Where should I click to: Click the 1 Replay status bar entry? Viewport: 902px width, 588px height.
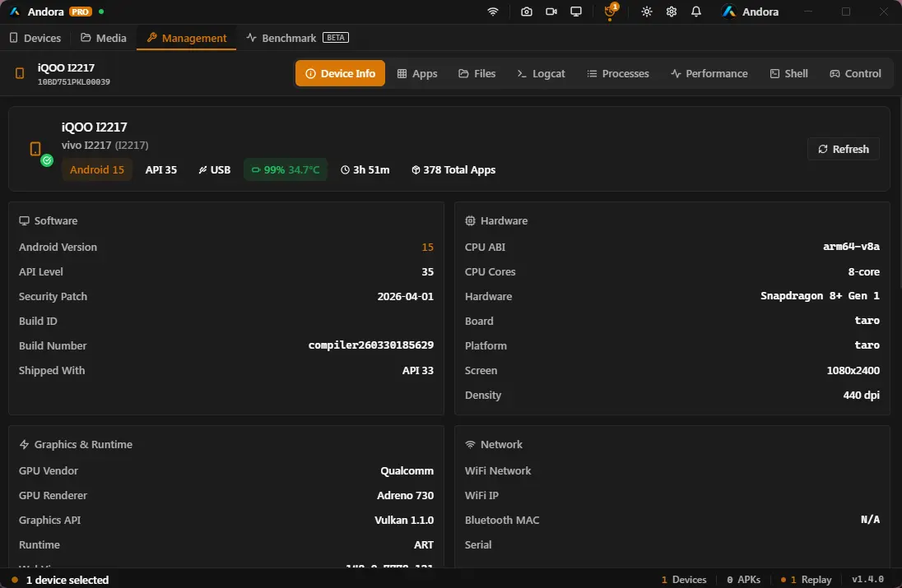coord(807,580)
